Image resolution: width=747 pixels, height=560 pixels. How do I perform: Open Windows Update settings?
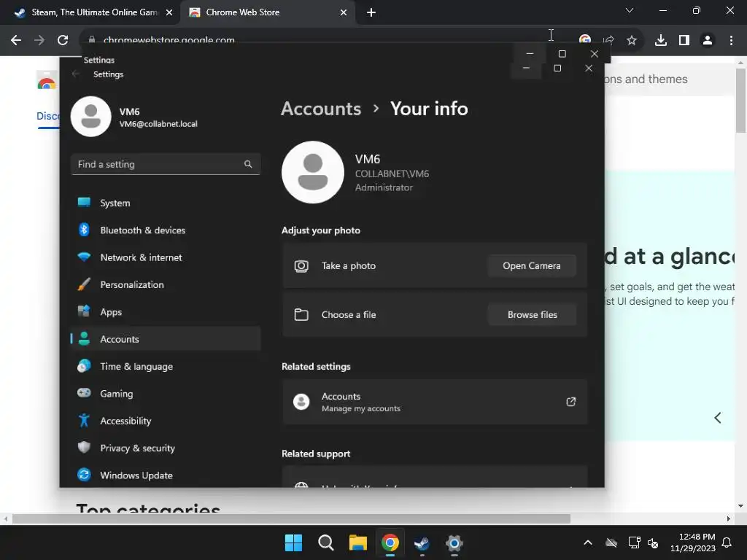[166, 475]
